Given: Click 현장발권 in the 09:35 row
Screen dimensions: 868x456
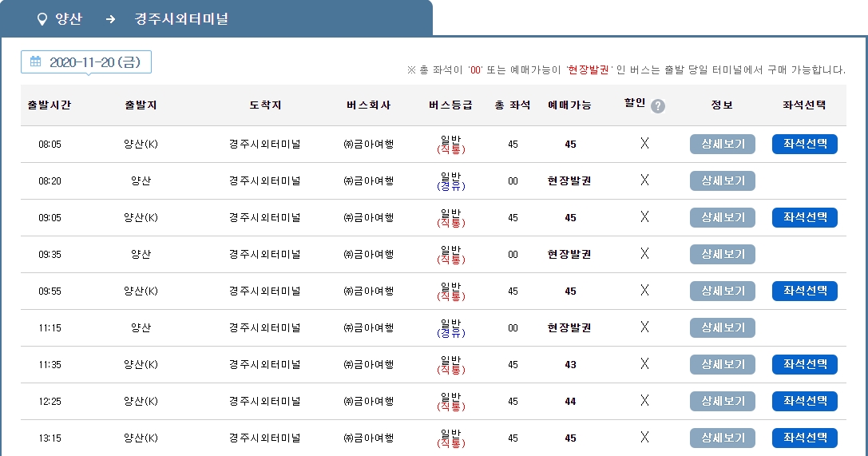Looking at the screenshot, I should click(x=569, y=255).
